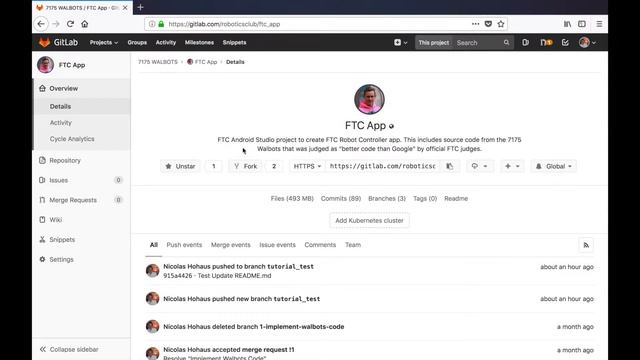Open Commits (89) link
640x360 pixels.
click(341, 198)
